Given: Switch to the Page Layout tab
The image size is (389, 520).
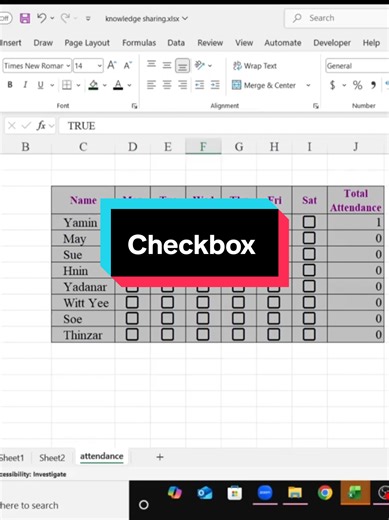Looking at the screenshot, I should (87, 43).
